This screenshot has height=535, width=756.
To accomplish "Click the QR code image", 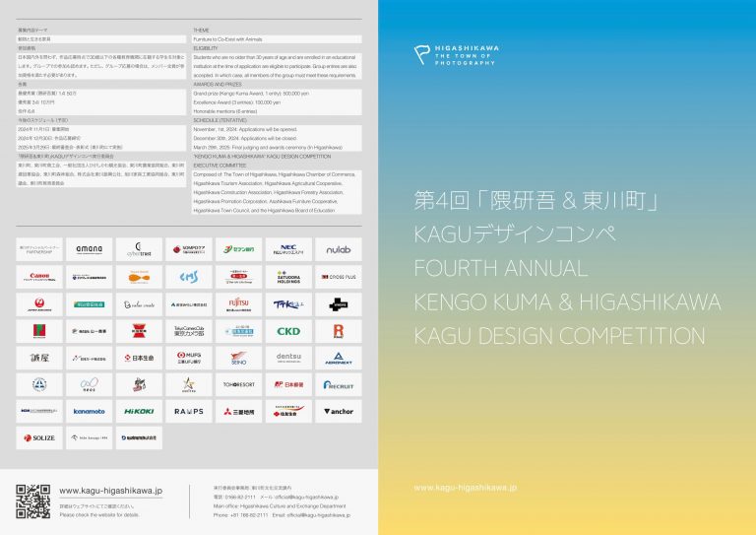I will point(33,502).
